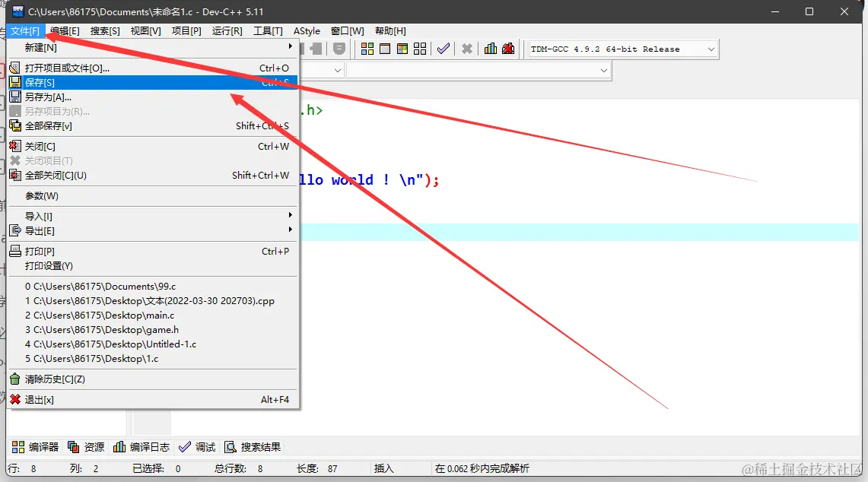Open the 视图[V] menu
Image resolution: width=868 pixels, height=482 pixels.
(145, 31)
